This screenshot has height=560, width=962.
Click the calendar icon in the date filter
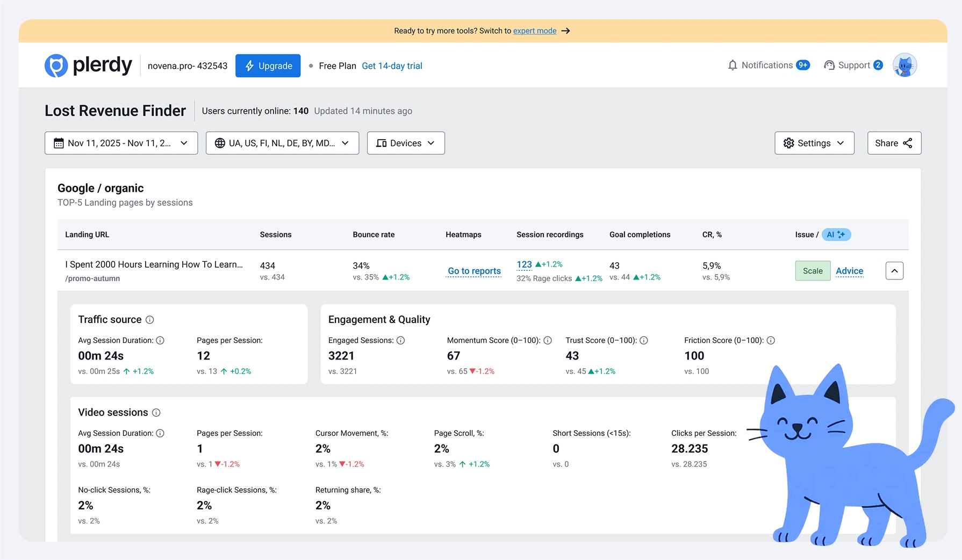[x=58, y=143]
